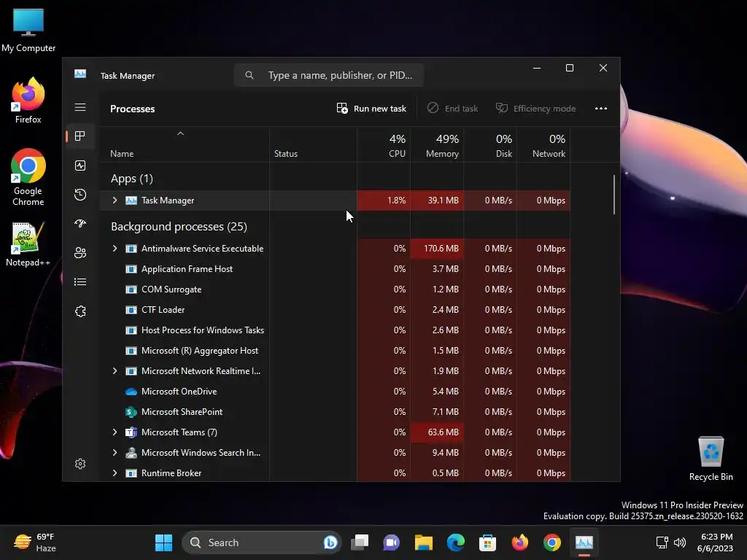Sort processes by CPU column

pos(384,145)
